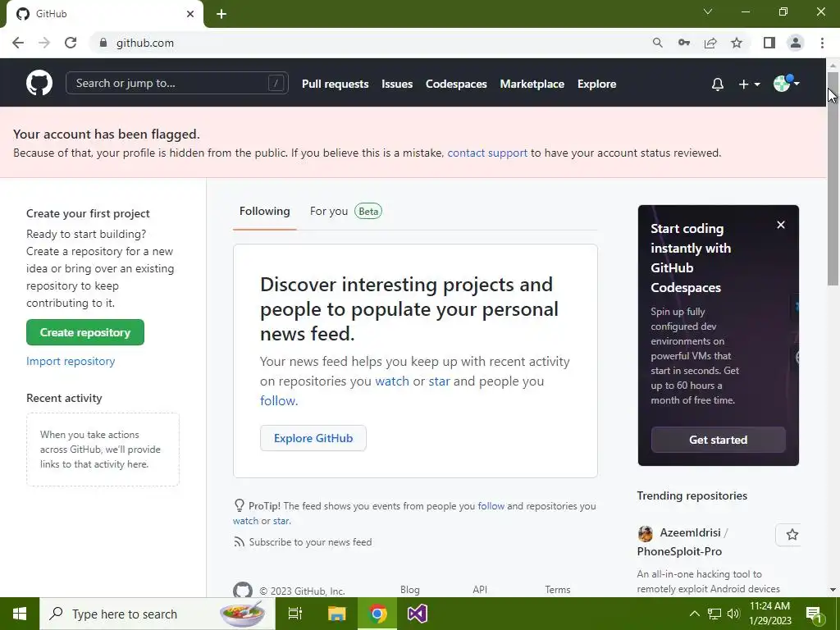
Task: Click the Create repository button
Action: [x=85, y=332]
